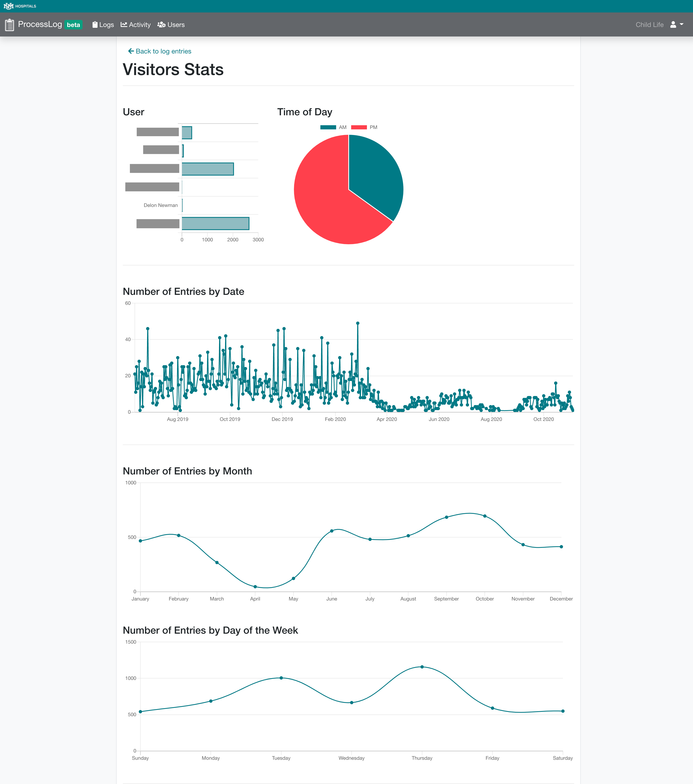Click the UNM Hospitals logo
This screenshot has width=693, height=784.
(20, 6)
